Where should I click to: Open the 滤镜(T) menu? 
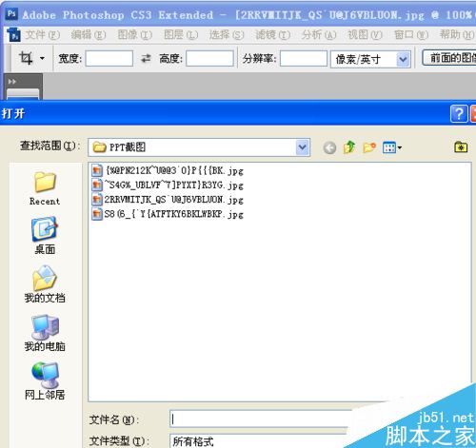(x=273, y=34)
